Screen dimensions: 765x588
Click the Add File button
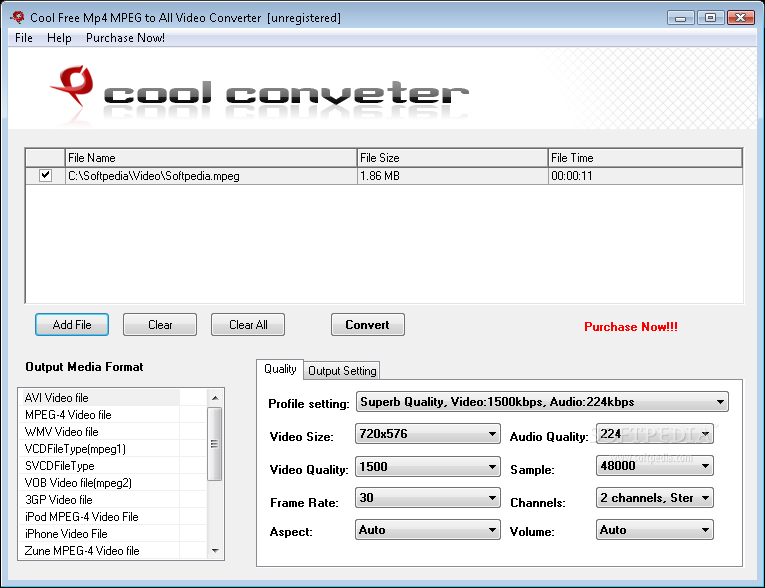click(x=72, y=324)
